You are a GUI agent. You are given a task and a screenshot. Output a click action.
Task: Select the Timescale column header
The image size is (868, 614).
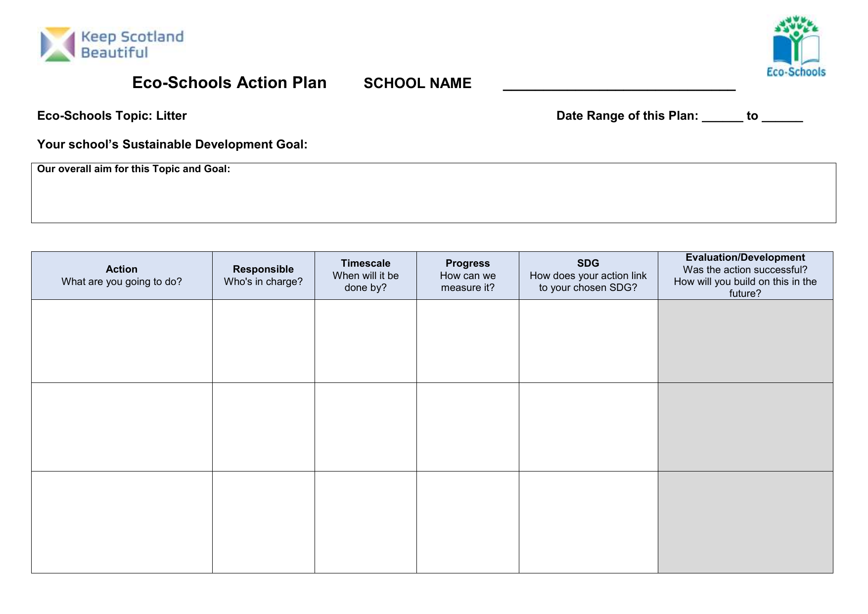pos(365,276)
